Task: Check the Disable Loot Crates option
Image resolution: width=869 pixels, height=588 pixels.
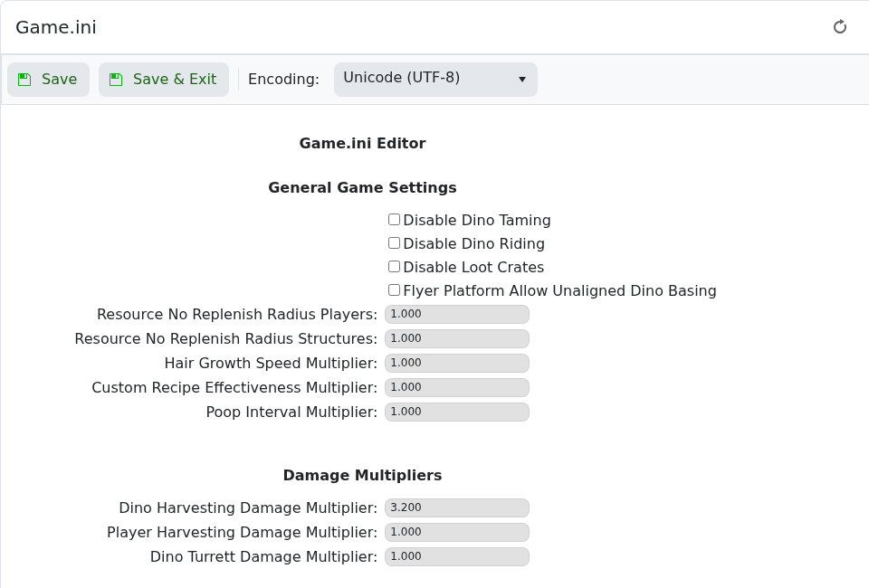Action: coord(394,267)
